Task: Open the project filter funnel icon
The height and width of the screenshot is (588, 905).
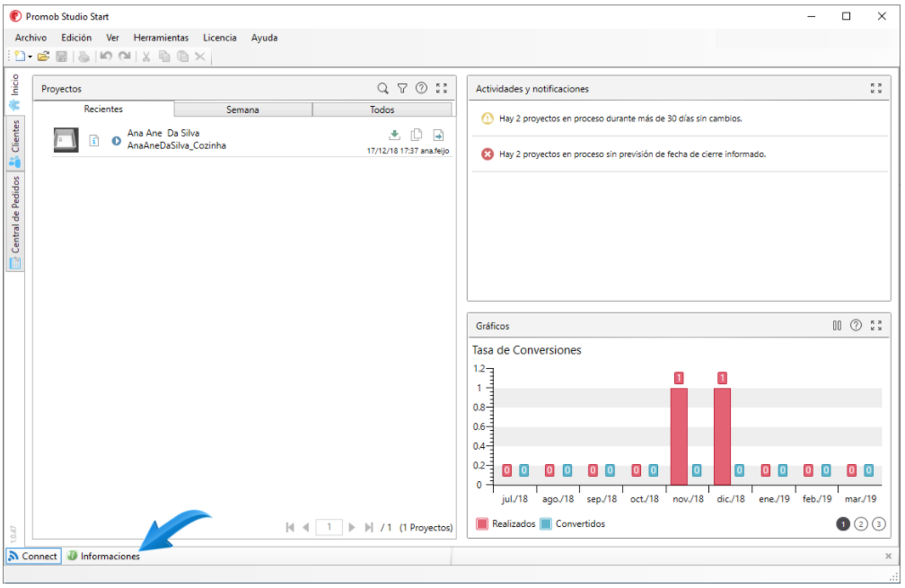Action: pyautogui.click(x=402, y=88)
